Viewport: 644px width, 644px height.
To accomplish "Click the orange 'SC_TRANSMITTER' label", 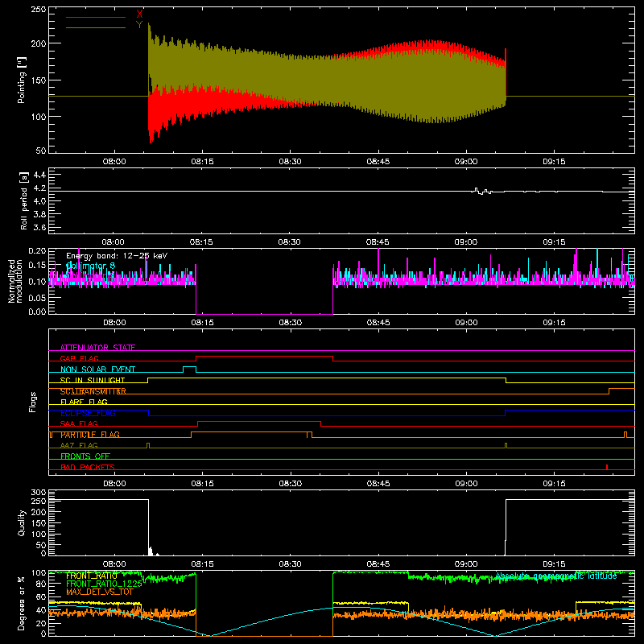I will 93,391.
